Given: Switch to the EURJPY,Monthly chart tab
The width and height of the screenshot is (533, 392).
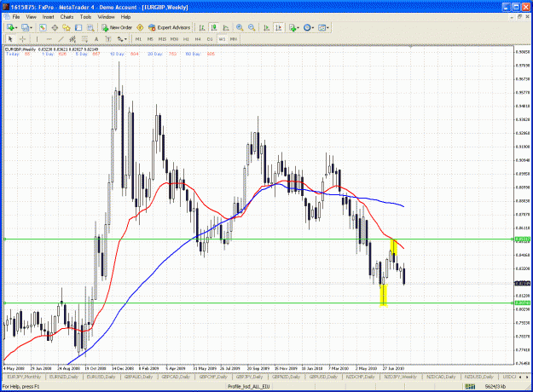Looking at the screenshot, I should [24, 377].
